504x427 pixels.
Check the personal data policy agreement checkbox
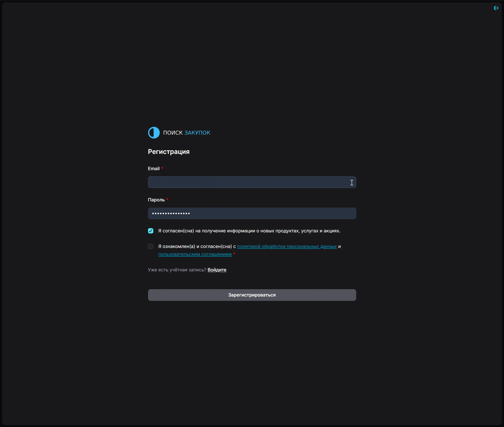[x=151, y=246]
